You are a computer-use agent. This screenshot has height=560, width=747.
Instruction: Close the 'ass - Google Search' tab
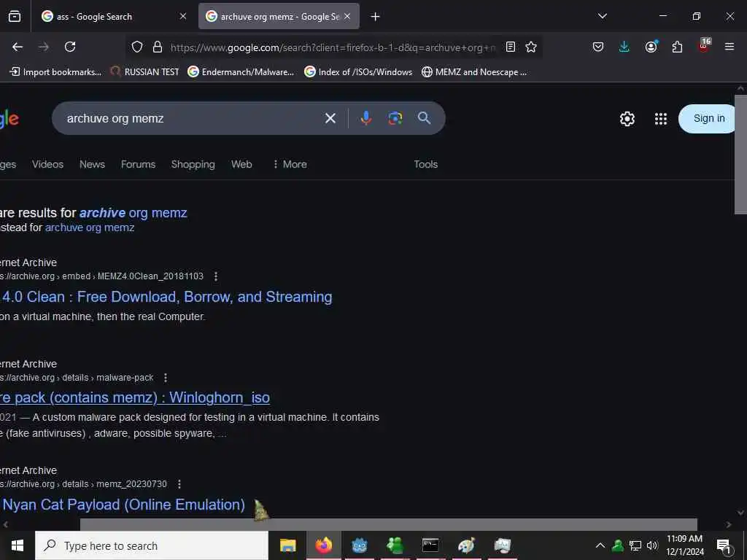(183, 16)
